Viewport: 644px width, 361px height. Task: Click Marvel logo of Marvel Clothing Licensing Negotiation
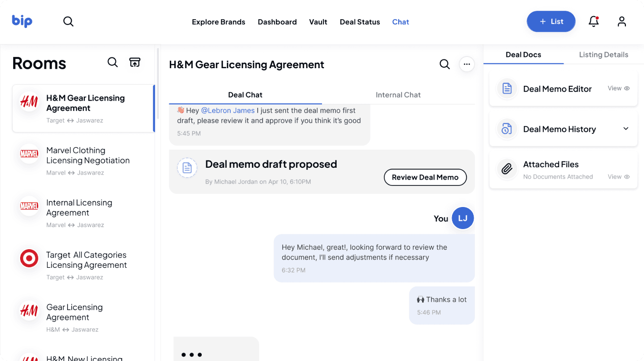click(x=29, y=154)
